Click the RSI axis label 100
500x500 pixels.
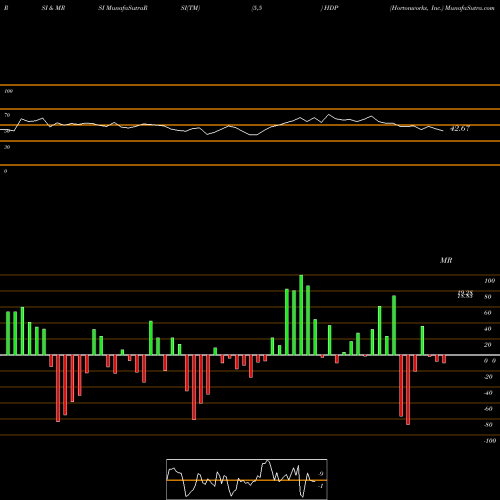pyautogui.click(x=8, y=91)
